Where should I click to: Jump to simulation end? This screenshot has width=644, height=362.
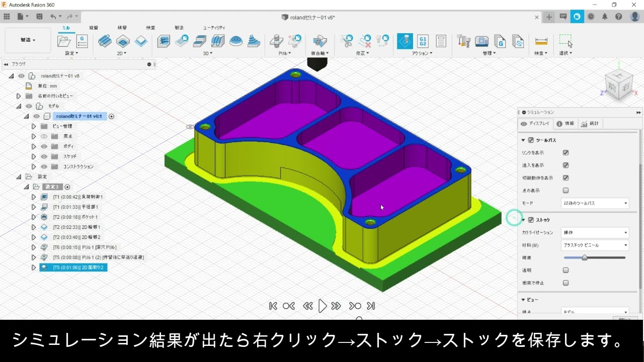[371, 306]
